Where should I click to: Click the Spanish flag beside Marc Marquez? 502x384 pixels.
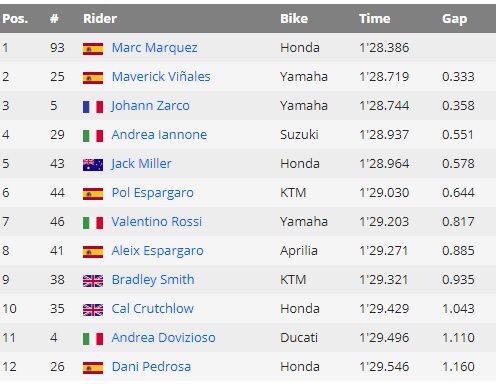coord(93,49)
